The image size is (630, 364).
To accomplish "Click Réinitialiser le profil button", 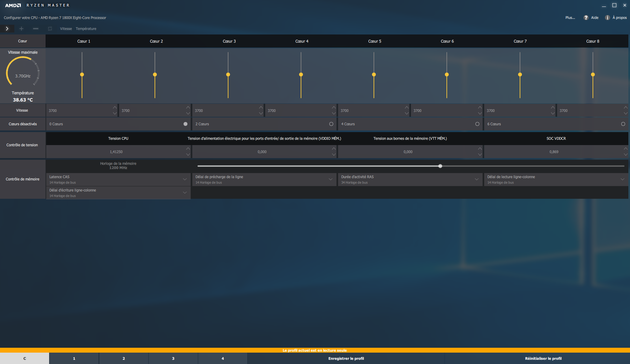I will pyautogui.click(x=543, y=358).
